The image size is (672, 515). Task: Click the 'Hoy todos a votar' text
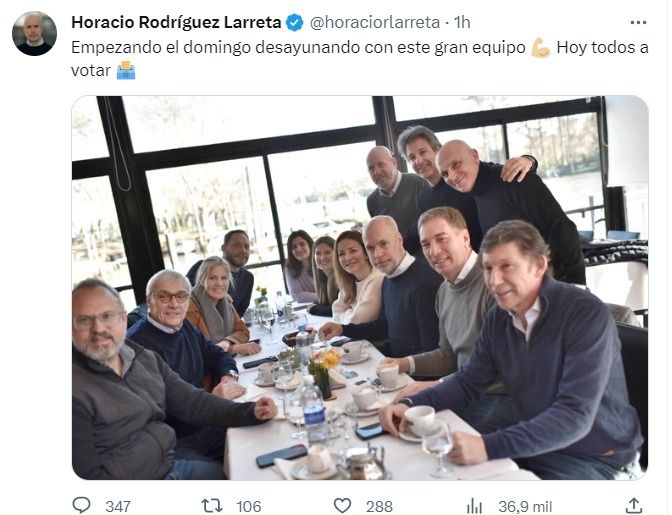360,59
